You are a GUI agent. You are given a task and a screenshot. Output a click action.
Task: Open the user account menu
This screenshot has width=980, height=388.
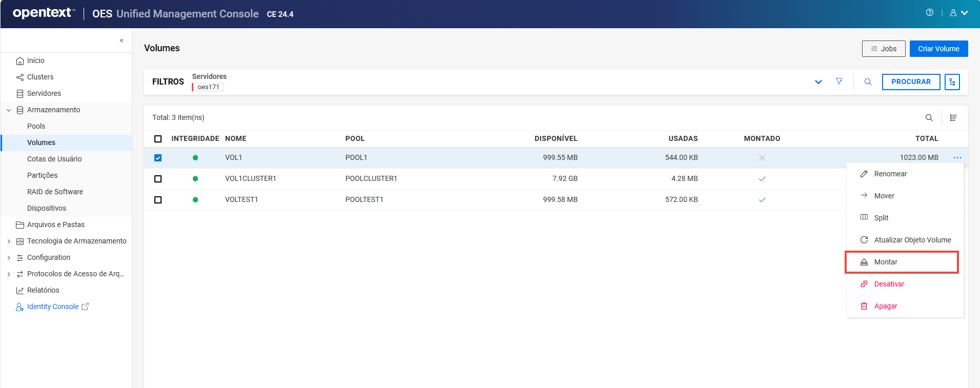958,13
